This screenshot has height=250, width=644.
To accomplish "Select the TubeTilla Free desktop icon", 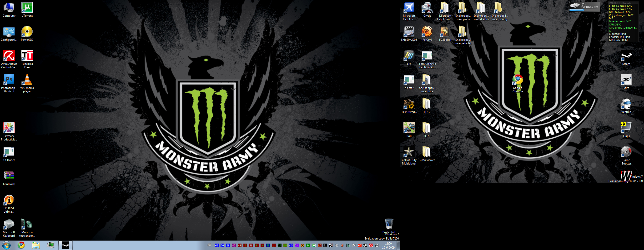I will pos(27,60).
